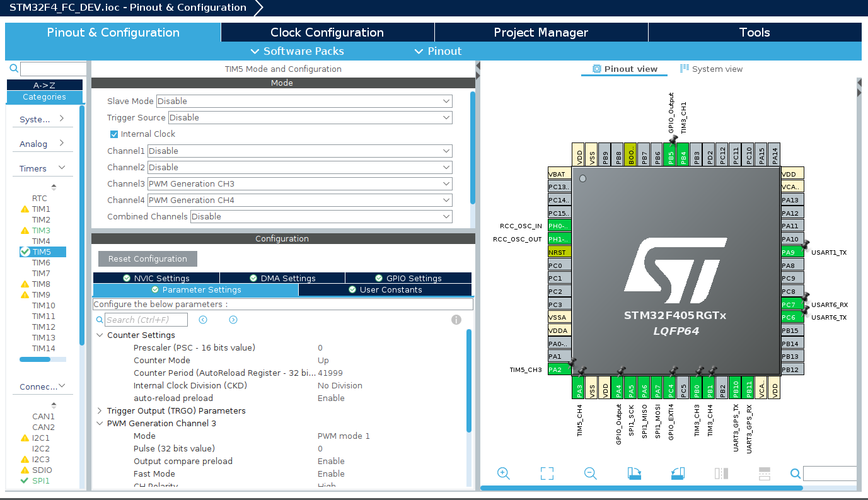Click the pin search magnifier icon
Screen dimensions: 868x500
click(796, 474)
